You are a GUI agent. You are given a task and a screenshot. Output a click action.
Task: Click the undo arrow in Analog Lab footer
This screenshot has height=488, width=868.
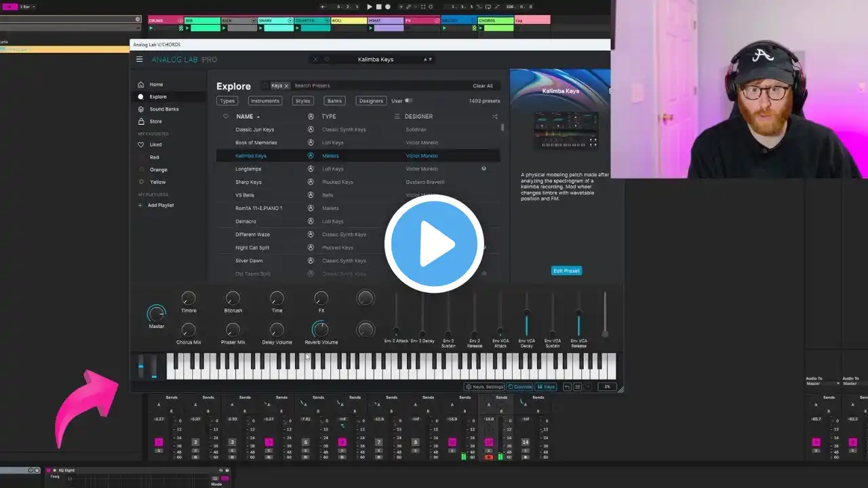pos(567,387)
